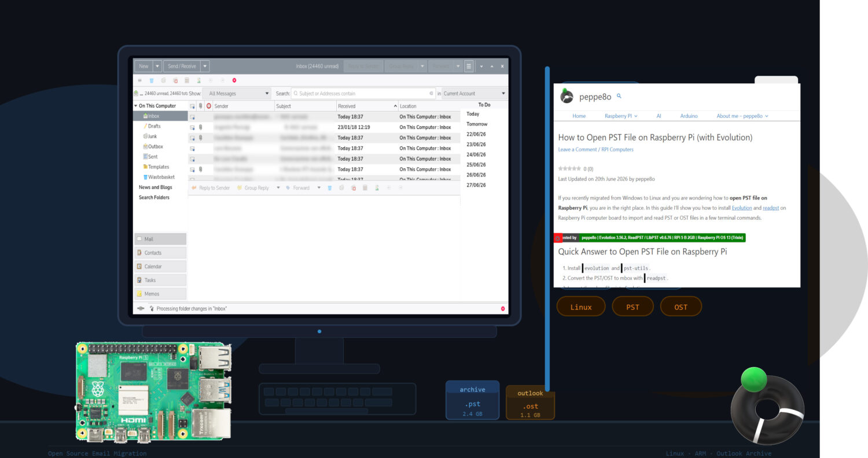This screenshot has width=868, height=458.
Task: Open the Arduino navigation item
Action: point(689,116)
